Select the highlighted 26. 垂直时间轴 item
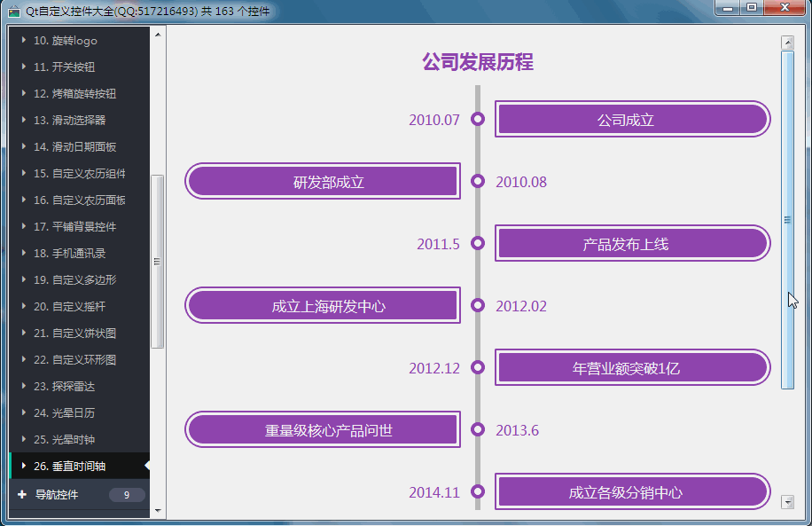 [x=71, y=466]
